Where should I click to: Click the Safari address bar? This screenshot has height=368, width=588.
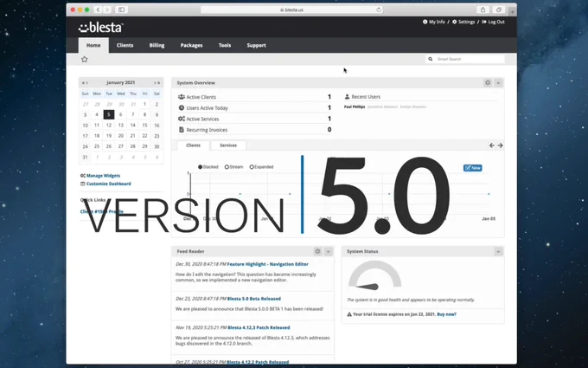[x=291, y=10]
